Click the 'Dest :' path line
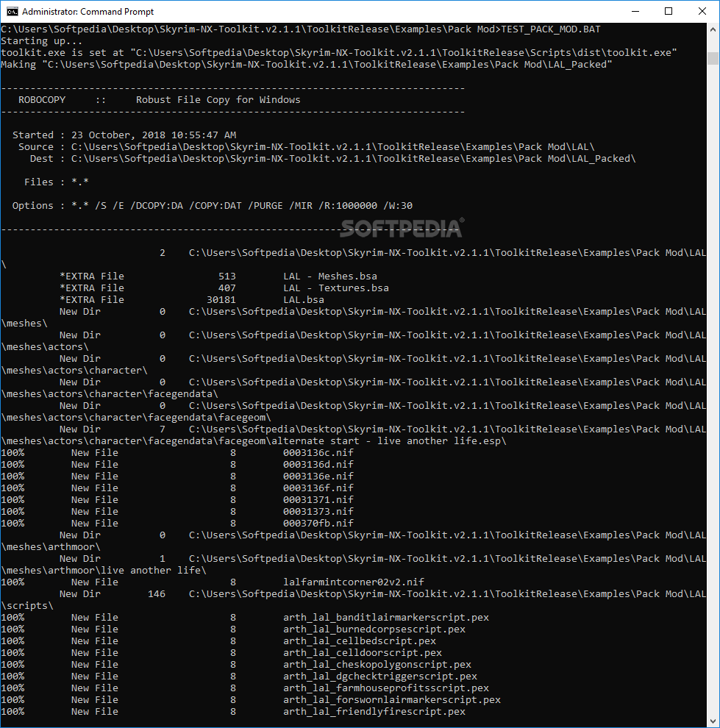This screenshot has width=720, height=728. point(333,159)
